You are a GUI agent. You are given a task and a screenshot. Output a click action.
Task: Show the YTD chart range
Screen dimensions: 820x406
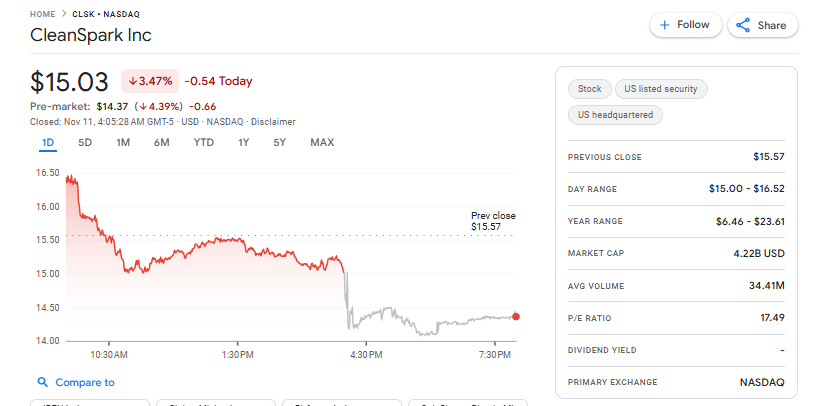tap(203, 142)
